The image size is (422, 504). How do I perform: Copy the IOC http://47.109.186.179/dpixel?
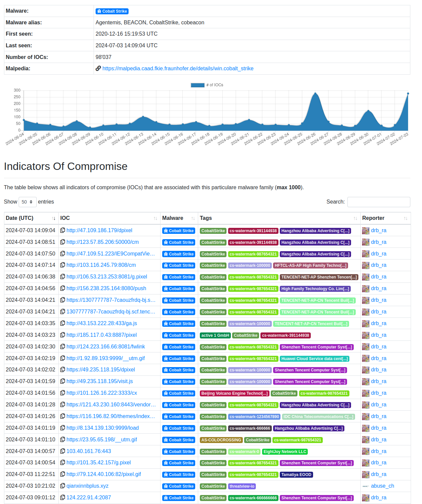click(x=63, y=230)
